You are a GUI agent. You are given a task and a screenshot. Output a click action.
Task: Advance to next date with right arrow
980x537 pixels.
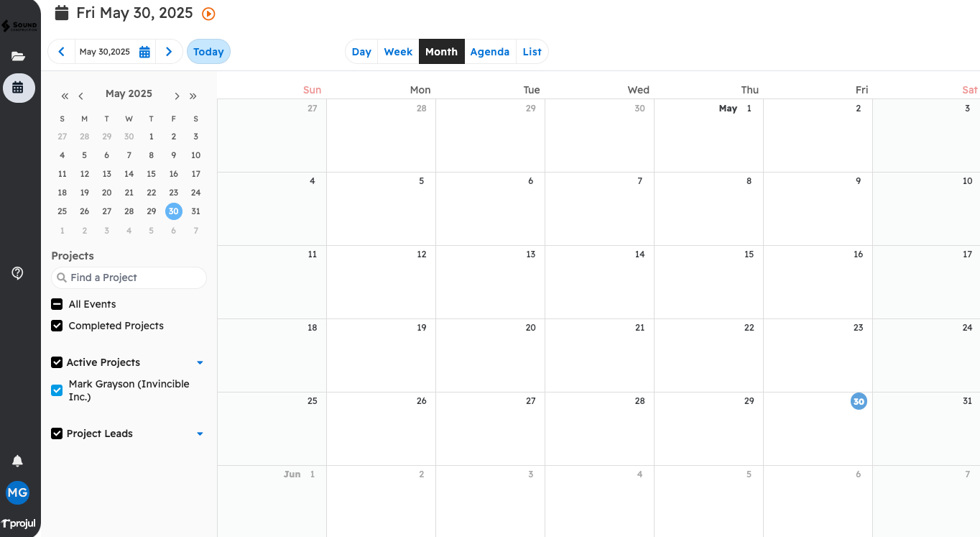(x=169, y=52)
